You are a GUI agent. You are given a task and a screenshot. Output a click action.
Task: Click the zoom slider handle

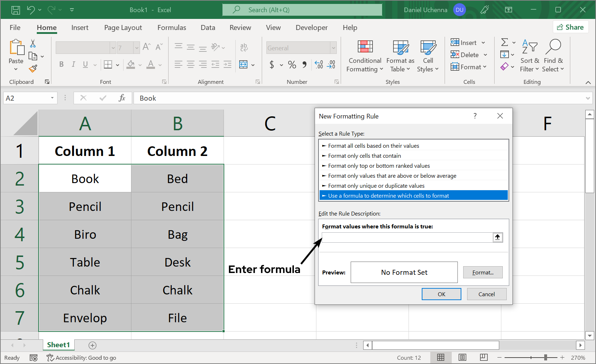(x=545, y=358)
